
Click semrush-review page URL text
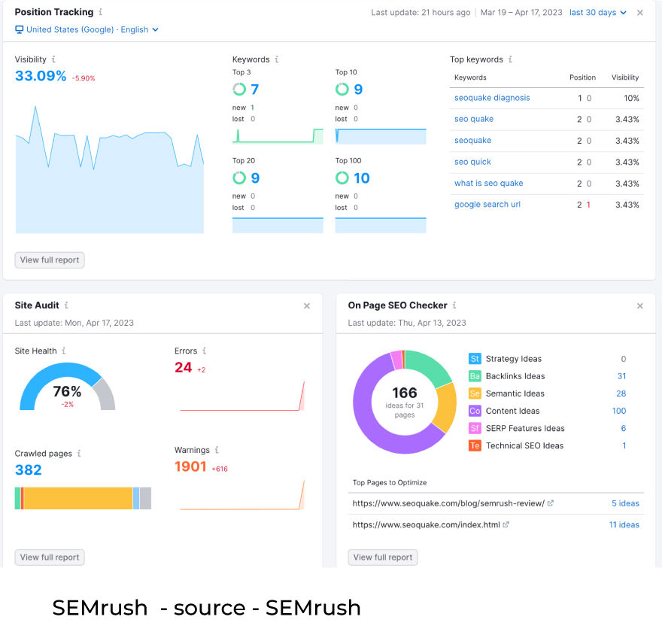[x=448, y=503]
